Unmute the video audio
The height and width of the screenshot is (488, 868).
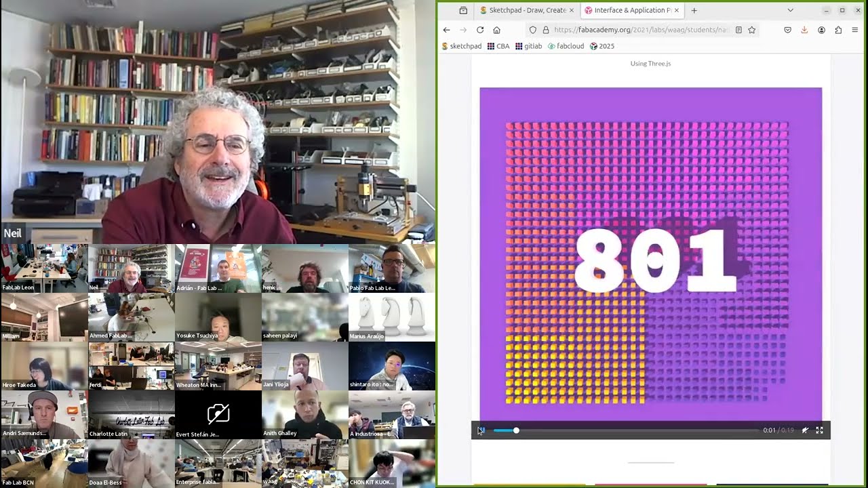tap(805, 430)
